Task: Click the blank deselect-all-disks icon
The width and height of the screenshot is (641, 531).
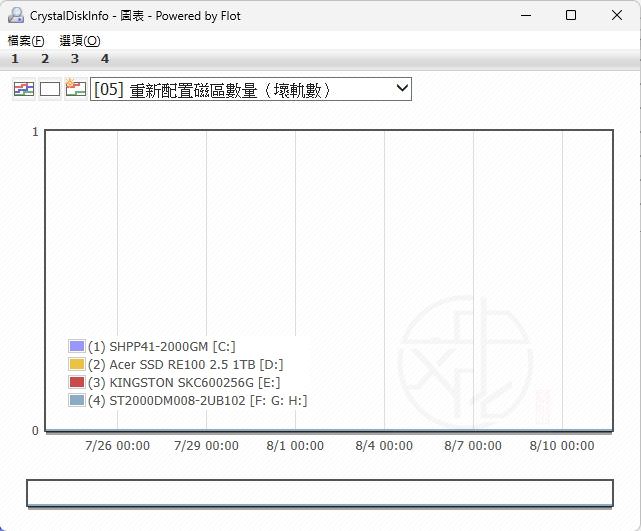Action: 50,89
